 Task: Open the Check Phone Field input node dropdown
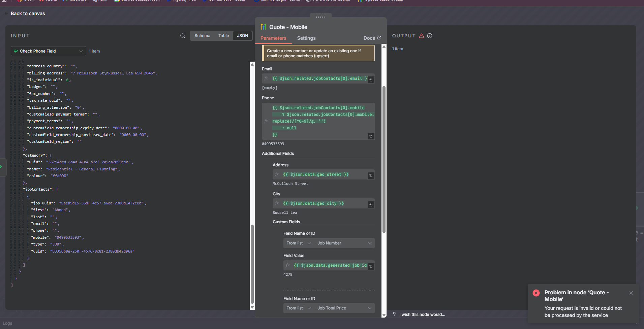[x=48, y=51]
